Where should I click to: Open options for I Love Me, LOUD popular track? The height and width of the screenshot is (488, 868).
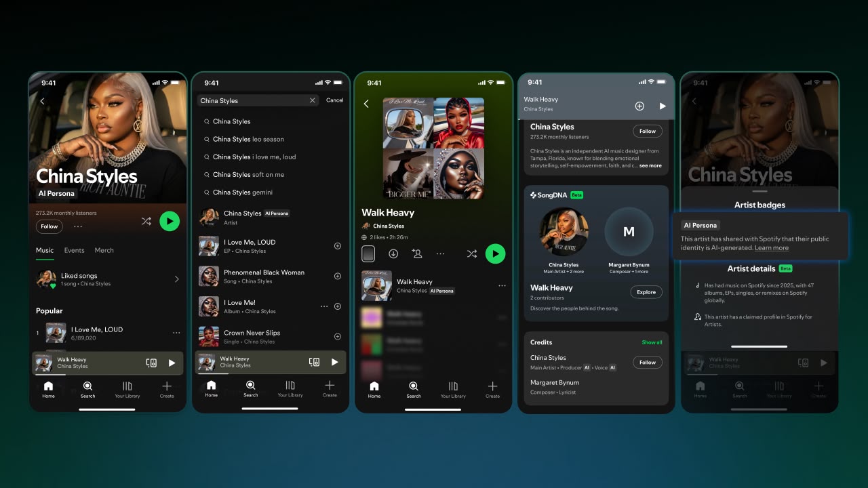click(176, 333)
